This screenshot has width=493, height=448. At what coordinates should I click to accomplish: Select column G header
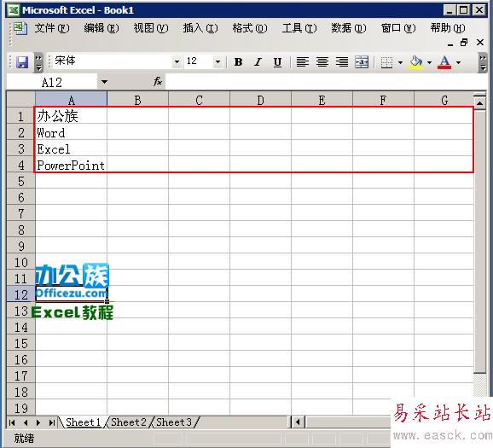pyautogui.click(x=444, y=100)
